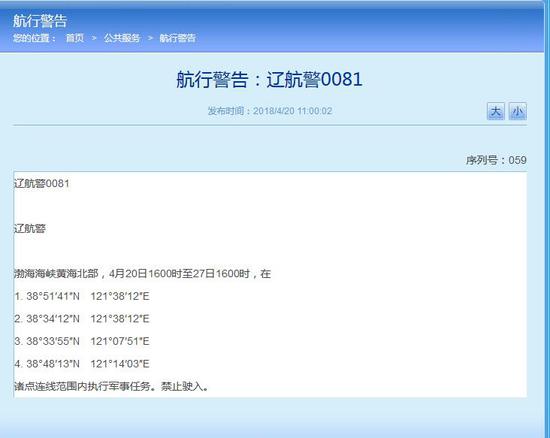550x438 pixels.
Task: Select the 您的位置 label
Action: point(34,38)
